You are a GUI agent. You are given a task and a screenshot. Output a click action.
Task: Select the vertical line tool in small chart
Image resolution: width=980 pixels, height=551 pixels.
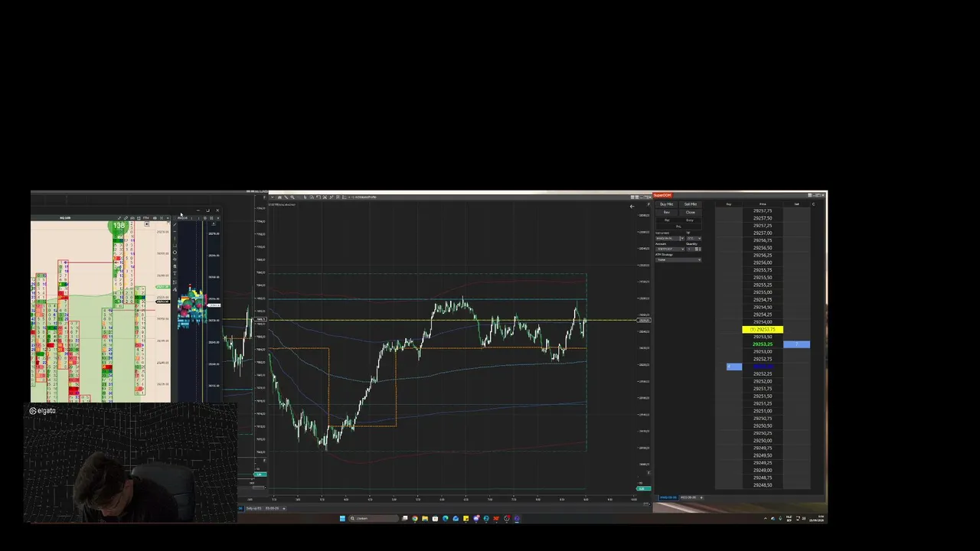(175, 238)
